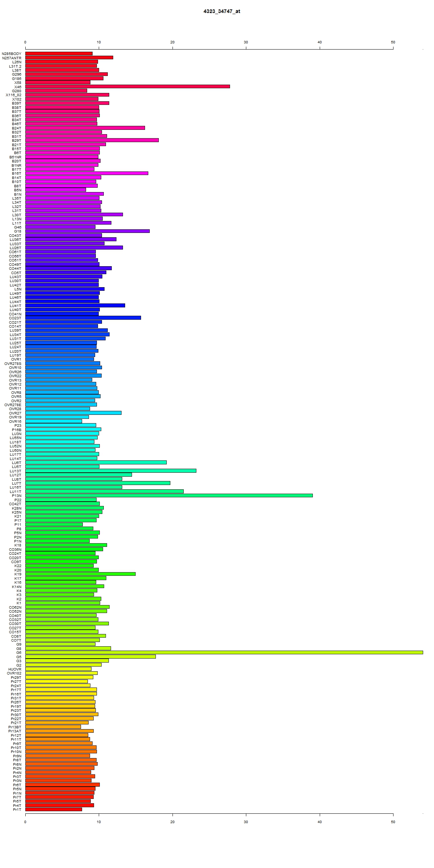
Task: Select the purple G18 bar
Action: coord(88,231)
